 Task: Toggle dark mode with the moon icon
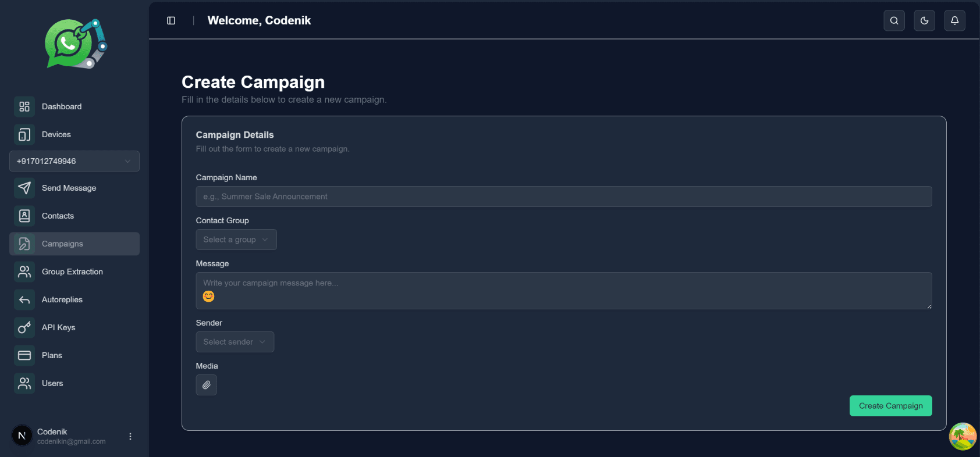(924, 20)
